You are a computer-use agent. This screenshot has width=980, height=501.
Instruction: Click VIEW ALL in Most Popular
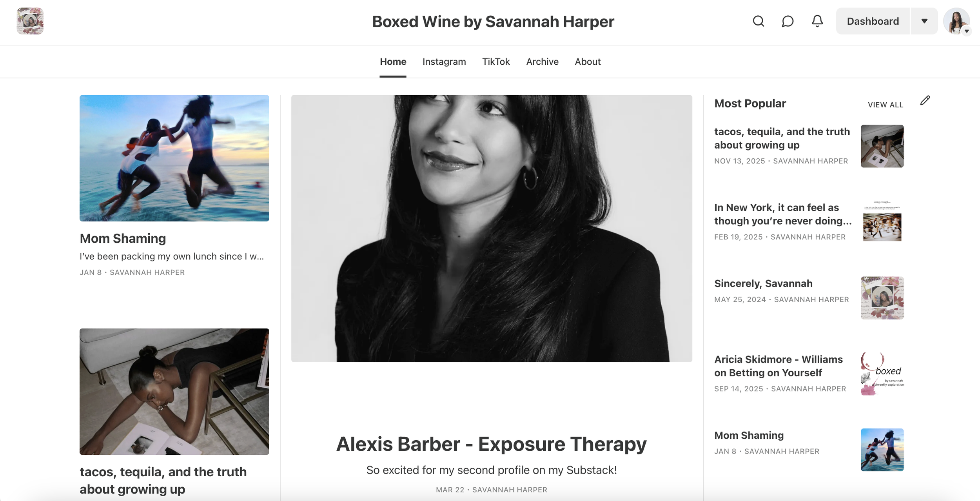(x=885, y=105)
